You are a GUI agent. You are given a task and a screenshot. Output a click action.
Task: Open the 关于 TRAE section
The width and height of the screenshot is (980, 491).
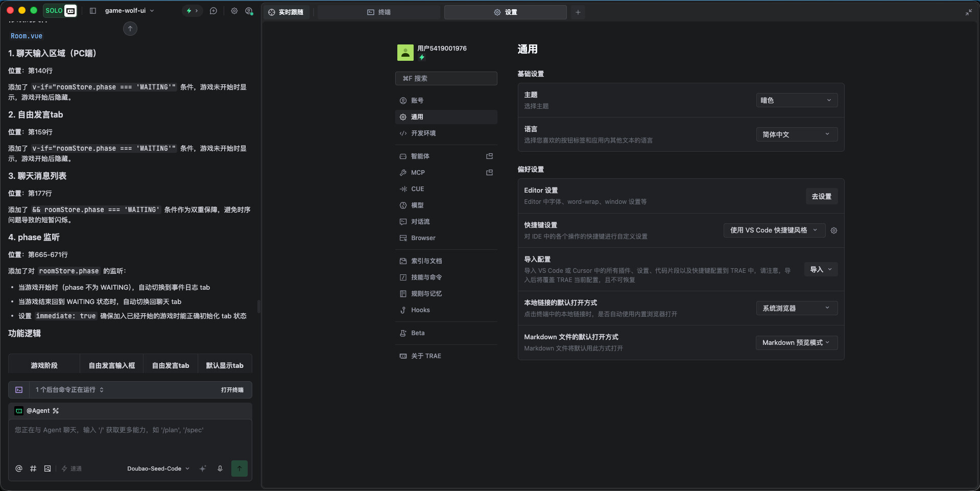tap(446, 356)
